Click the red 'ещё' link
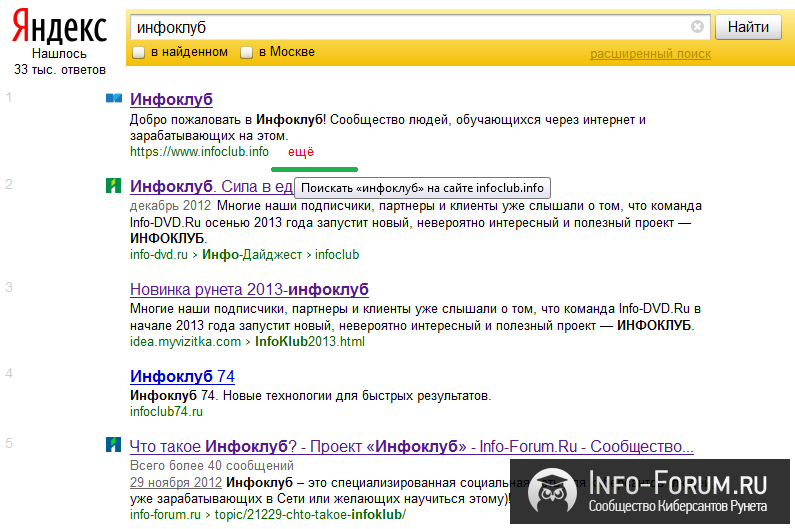 pos(301,152)
